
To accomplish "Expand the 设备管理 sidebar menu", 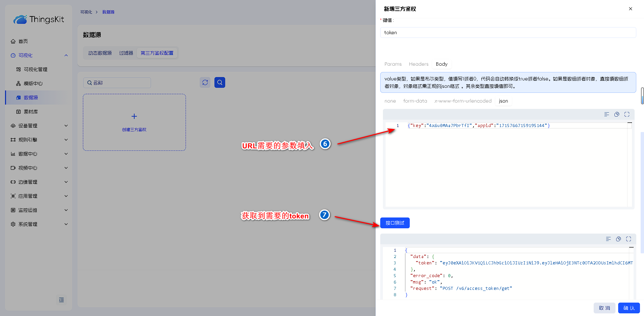I will coord(39,126).
